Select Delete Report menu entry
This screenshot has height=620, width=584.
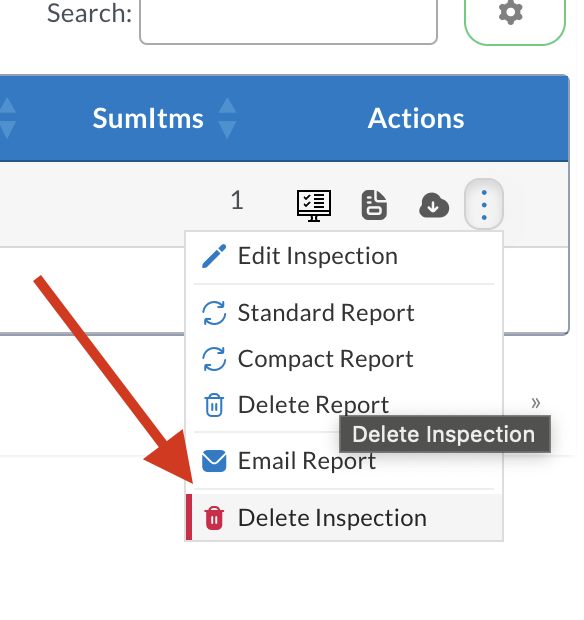click(x=344, y=405)
